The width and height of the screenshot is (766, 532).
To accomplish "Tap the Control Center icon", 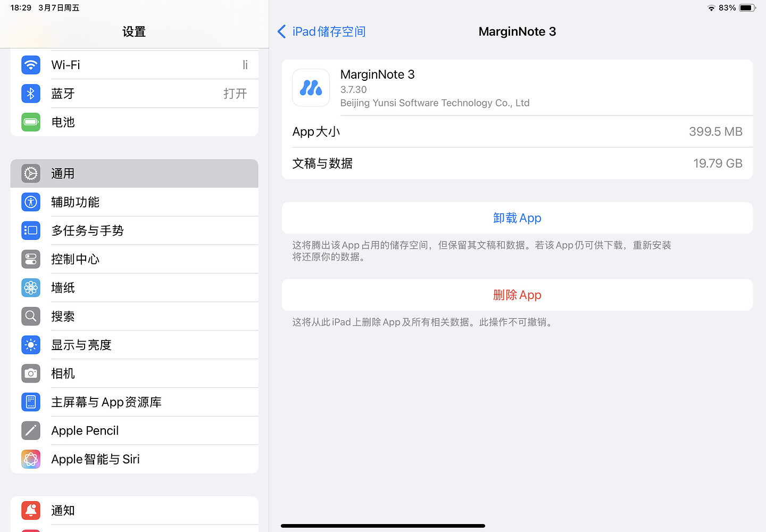I will click(31, 259).
